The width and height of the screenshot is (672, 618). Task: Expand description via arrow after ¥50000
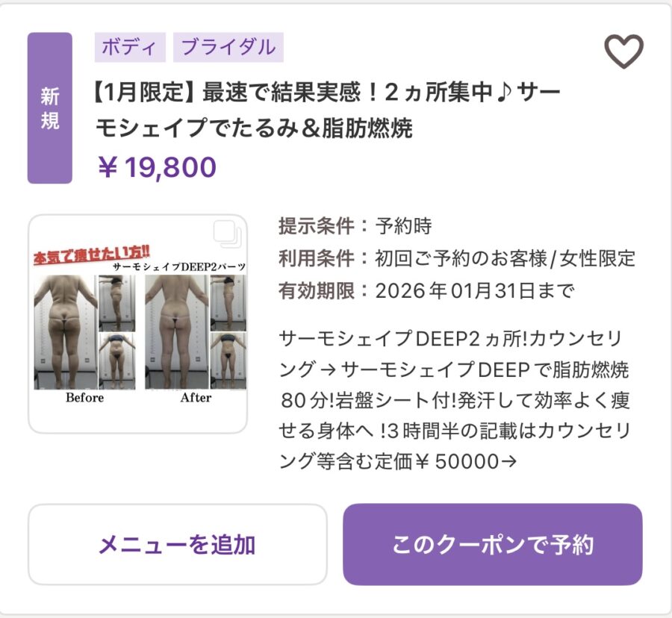[x=508, y=462]
